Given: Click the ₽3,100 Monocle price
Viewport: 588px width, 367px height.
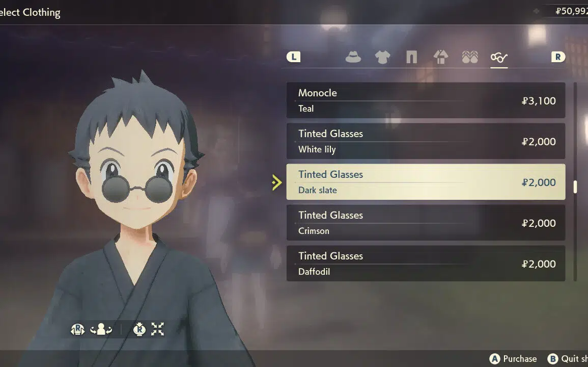Looking at the screenshot, I should [x=539, y=101].
